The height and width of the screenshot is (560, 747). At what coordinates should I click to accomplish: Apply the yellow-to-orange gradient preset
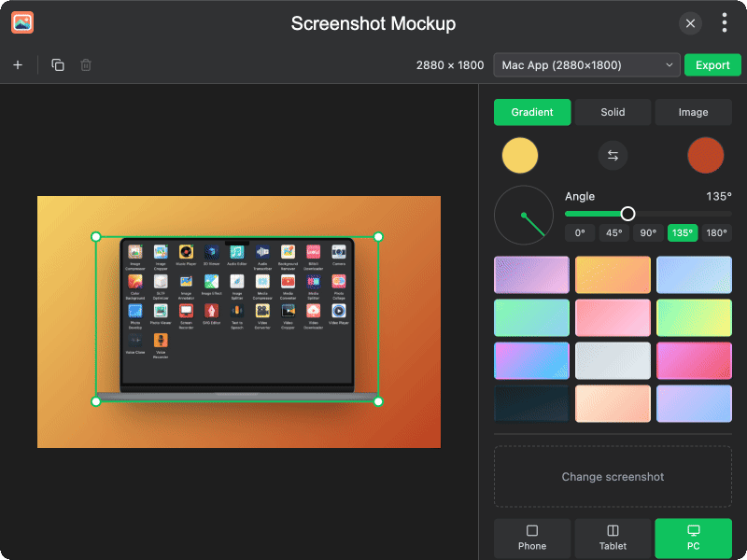click(613, 274)
